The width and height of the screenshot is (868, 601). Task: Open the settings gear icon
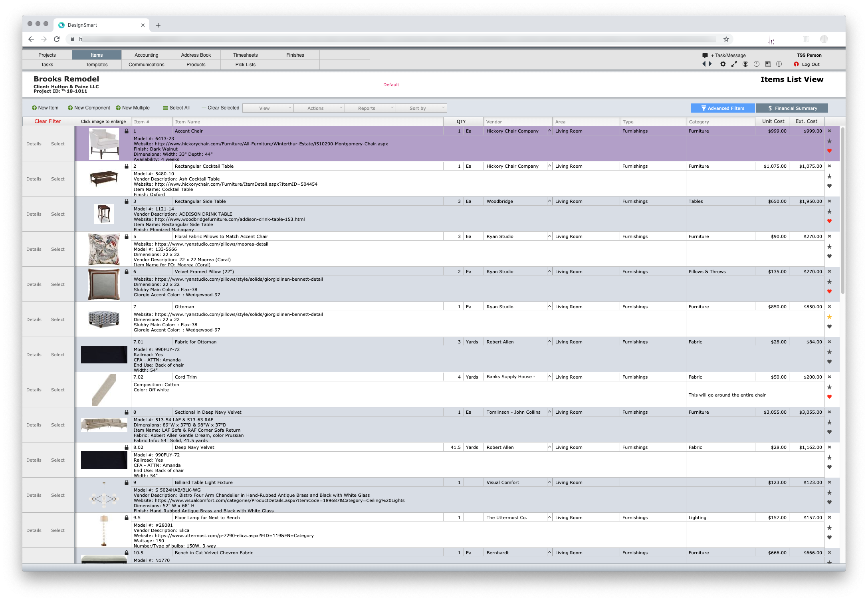coord(723,64)
